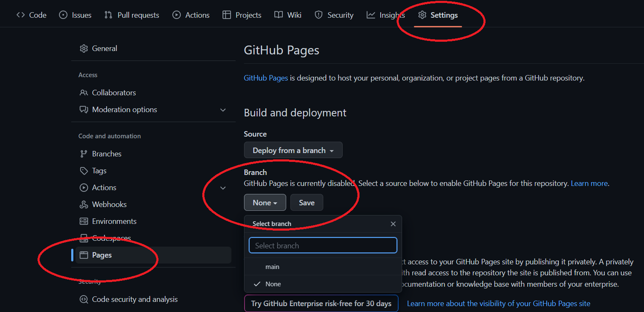Open the GitHub Pages Learn more link
Image resolution: width=644 pixels, height=312 pixels.
click(589, 183)
